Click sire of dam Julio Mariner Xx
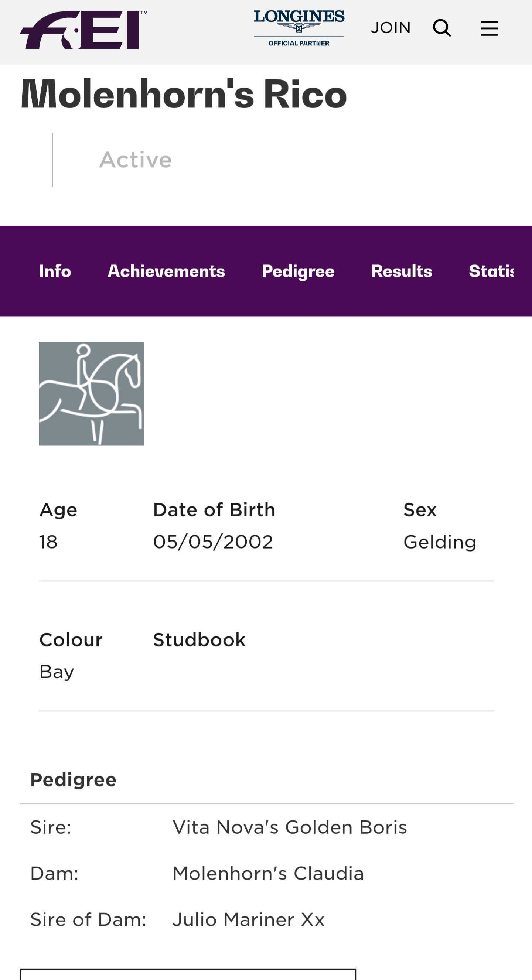 249,919
